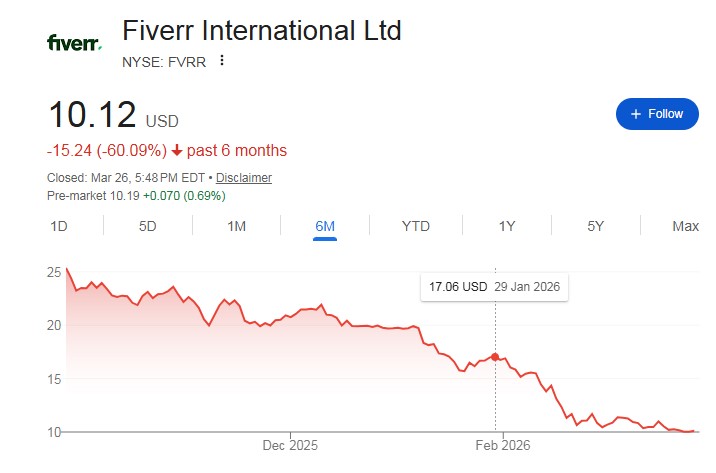The height and width of the screenshot is (473, 716).
Task: Switch to the 5D time range
Action: [147, 226]
